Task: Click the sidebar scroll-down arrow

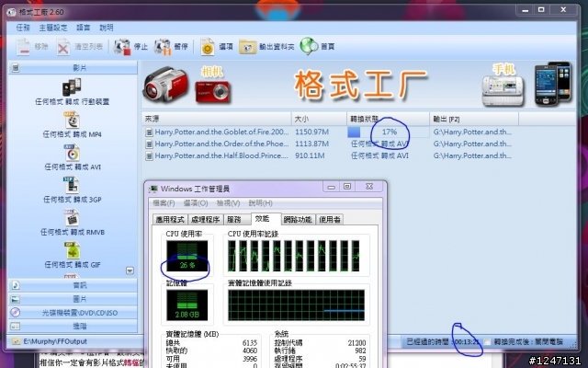Action: (130, 270)
